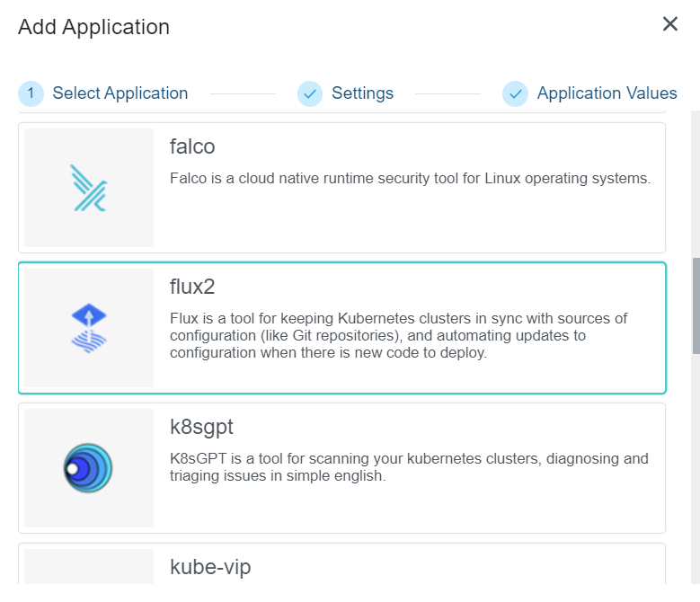Choose the flux2 application title
The height and width of the screenshot is (602, 700).
192,287
